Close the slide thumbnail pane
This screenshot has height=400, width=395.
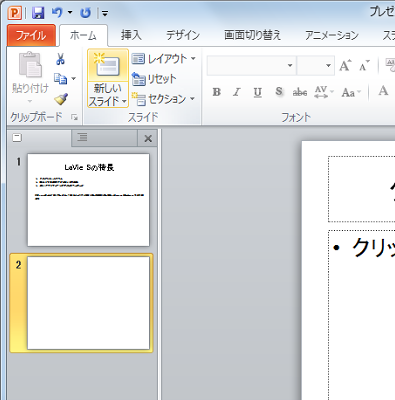(148, 138)
